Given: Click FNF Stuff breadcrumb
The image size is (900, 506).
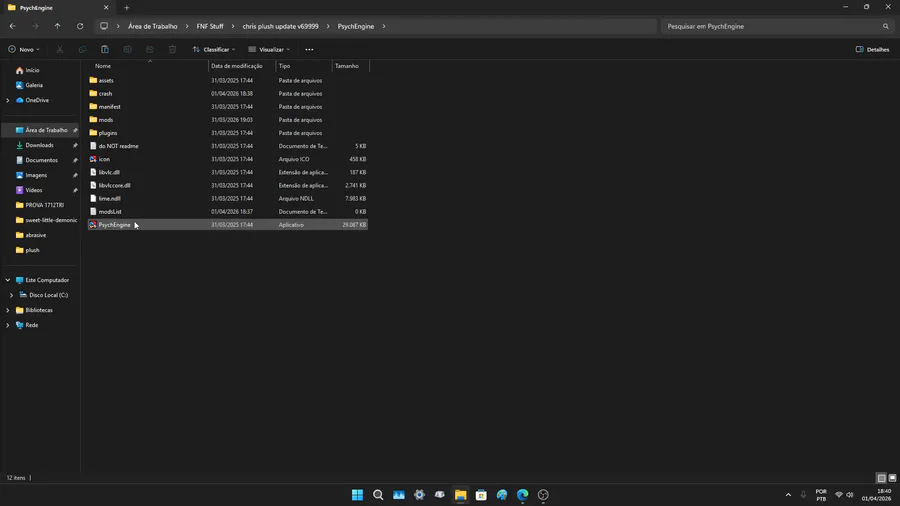Looking at the screenshot, I should (x=210, y=26).
